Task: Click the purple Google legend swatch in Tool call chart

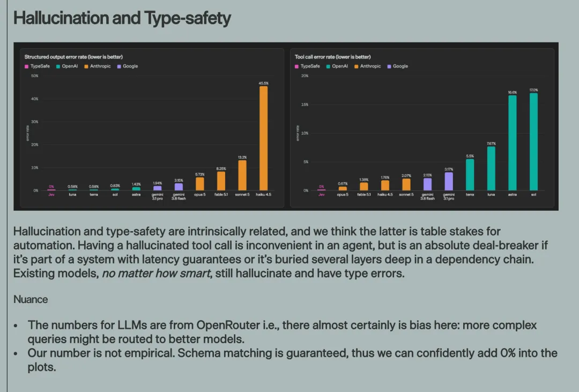Action: [x=389, y=66]
